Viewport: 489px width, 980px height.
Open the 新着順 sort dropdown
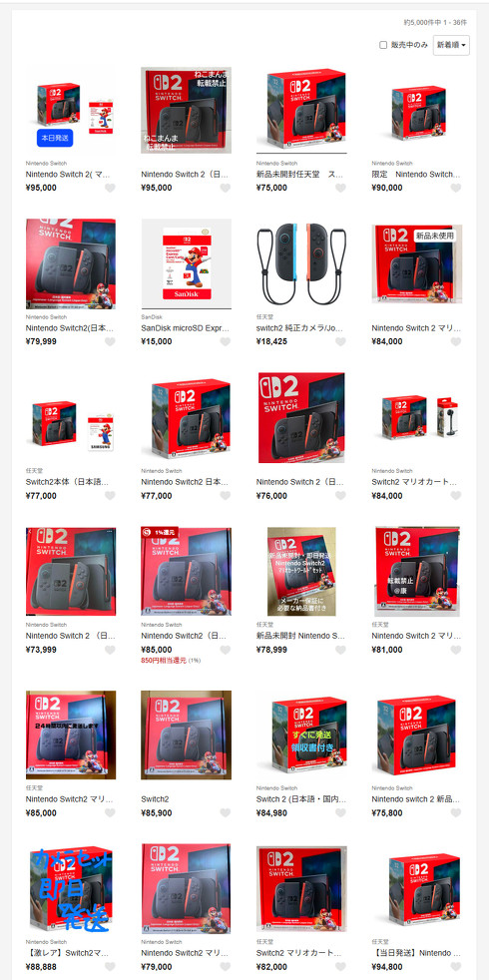(451, 45)
